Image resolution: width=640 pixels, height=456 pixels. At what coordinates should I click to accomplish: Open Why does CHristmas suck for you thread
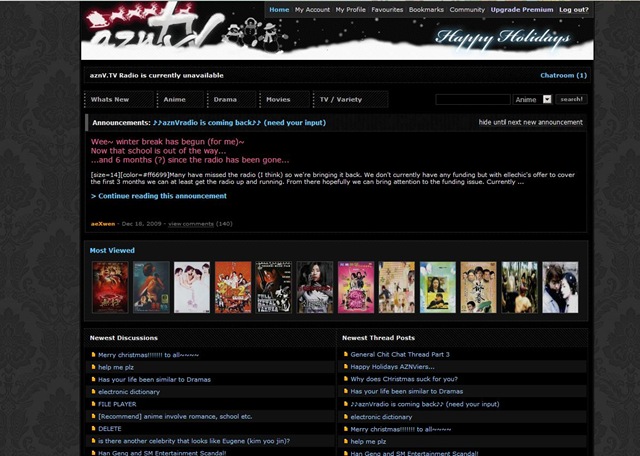point(404,379)
